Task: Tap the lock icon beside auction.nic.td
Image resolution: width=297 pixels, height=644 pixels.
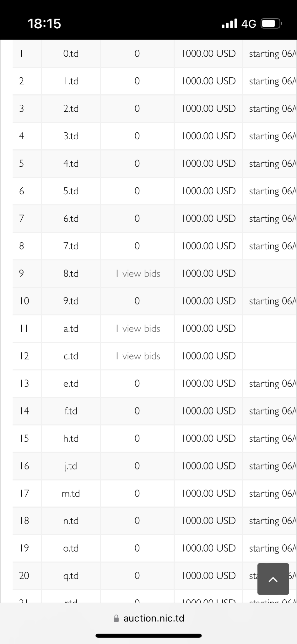Action: point(116,618)
